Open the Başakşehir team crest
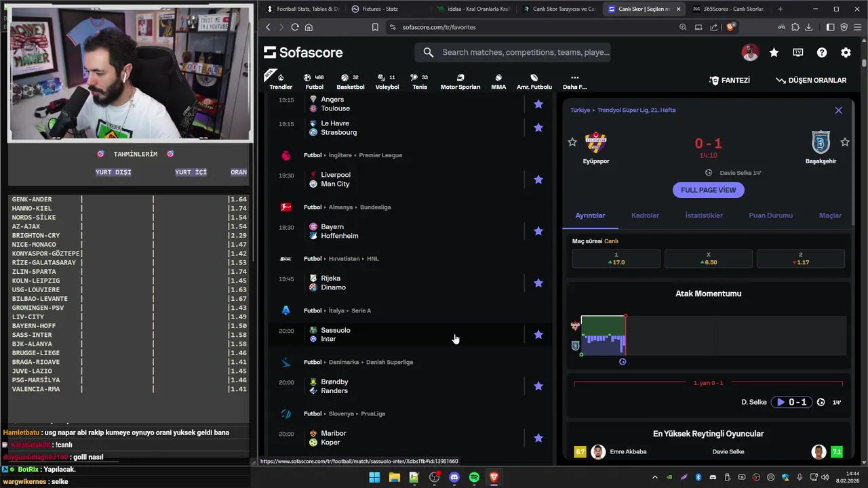 tap(821, 142)
